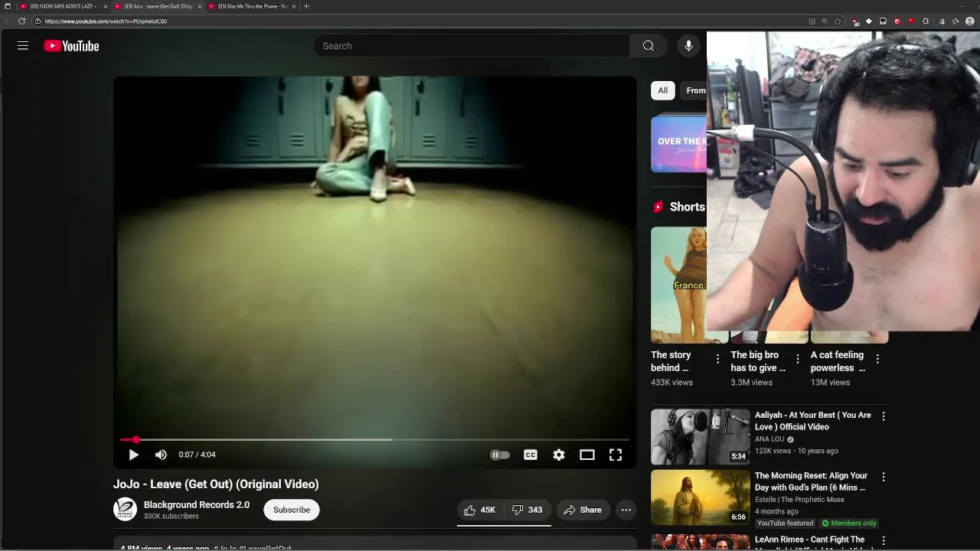Play the JoJo video
980x551 pixels.
(x=133, y=455)
